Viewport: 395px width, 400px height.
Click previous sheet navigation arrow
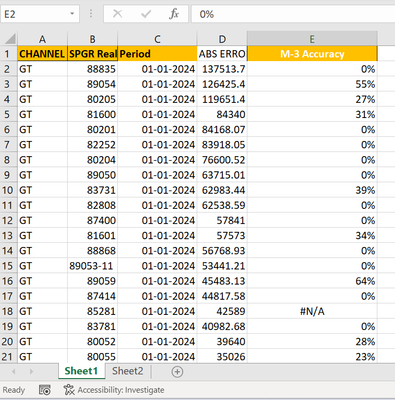coord(14,371)
